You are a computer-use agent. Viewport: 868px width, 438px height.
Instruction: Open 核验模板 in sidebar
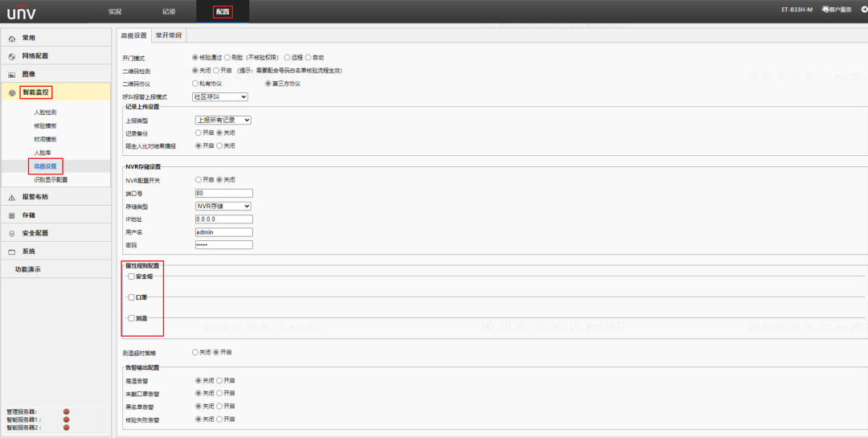(x=45, y=126)
